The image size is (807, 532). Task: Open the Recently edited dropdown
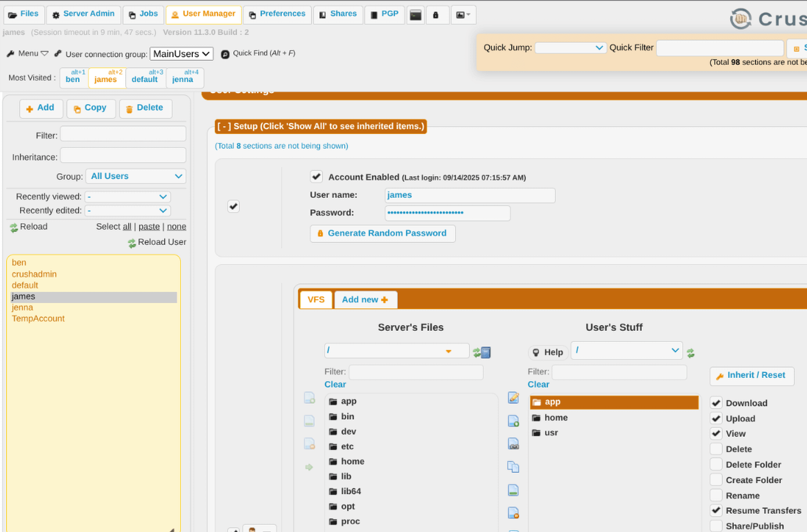[x=127, y=211]
